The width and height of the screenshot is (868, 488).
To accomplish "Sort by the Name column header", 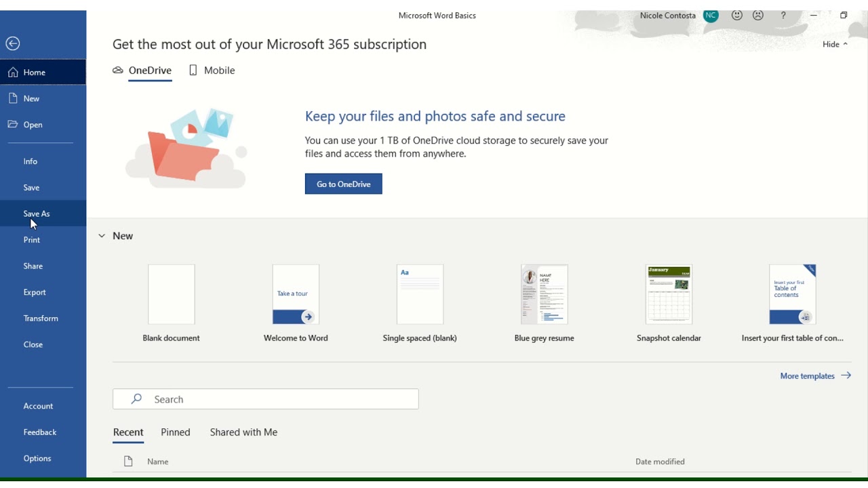I will 158,462.
